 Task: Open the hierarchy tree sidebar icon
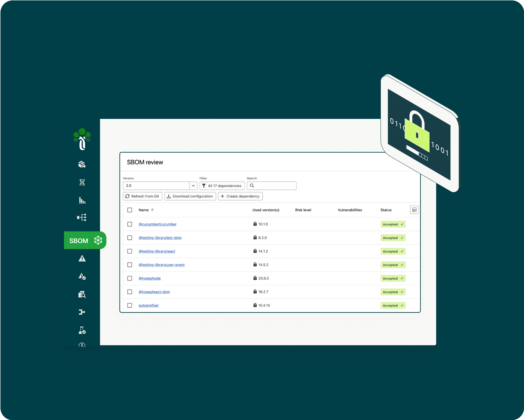pyautogui.click(x=82, y=217)
